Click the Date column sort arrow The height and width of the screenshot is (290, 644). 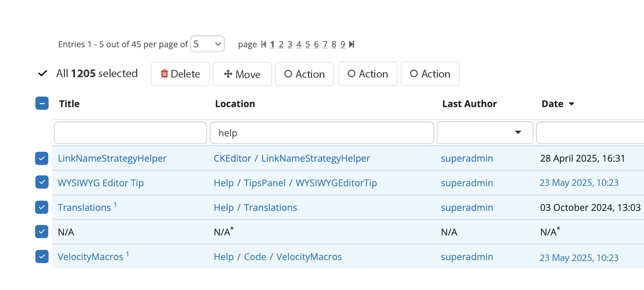pos(571,104)
